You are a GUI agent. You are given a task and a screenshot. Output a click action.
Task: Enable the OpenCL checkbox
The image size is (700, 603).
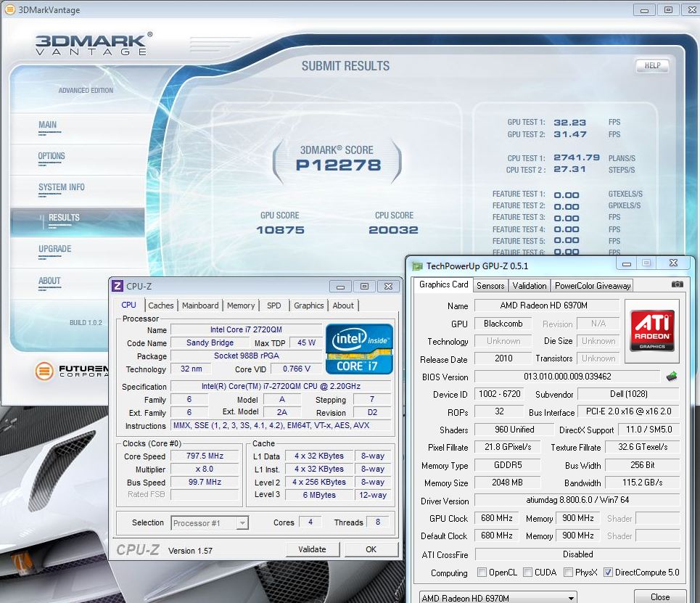[x=482, y=573]
